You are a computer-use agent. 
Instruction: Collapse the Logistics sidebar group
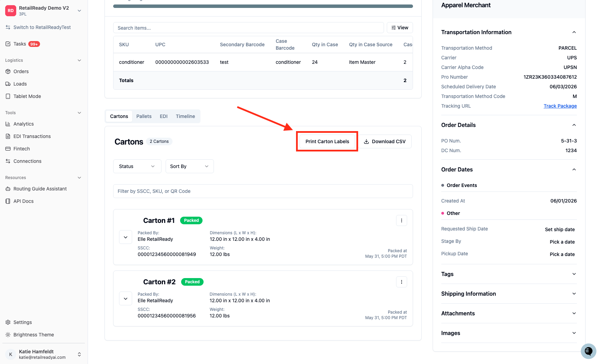pyautogui.click(x=79, y=60)
